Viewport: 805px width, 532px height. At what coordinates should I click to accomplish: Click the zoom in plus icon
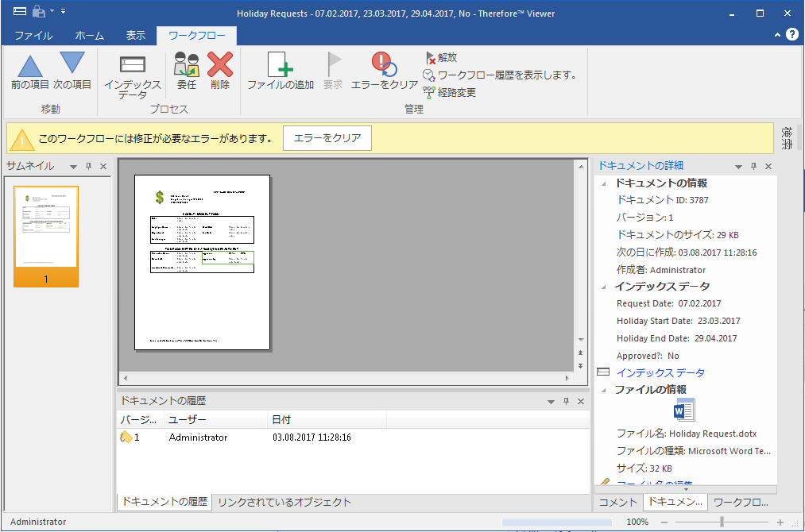click(x=780, y=522)
